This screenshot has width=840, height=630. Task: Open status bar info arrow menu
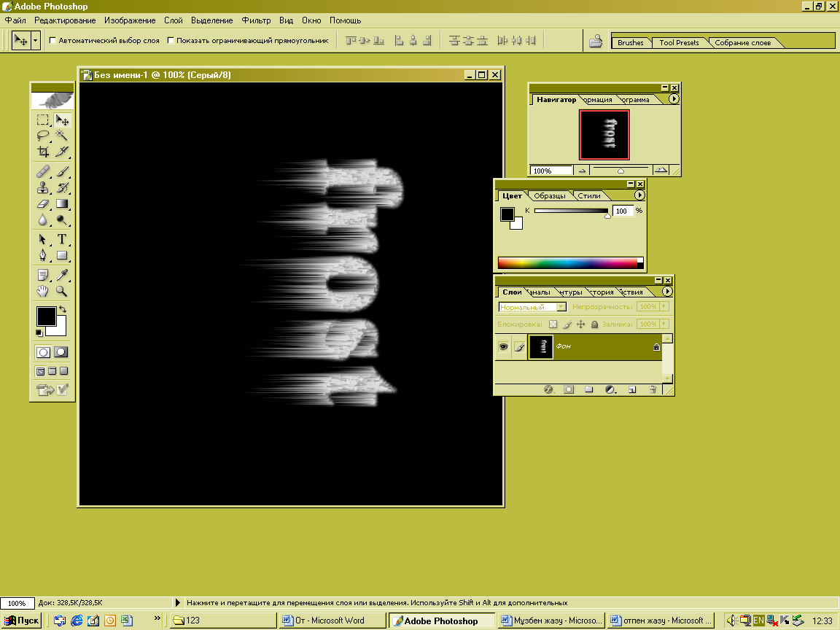[178, 603]
